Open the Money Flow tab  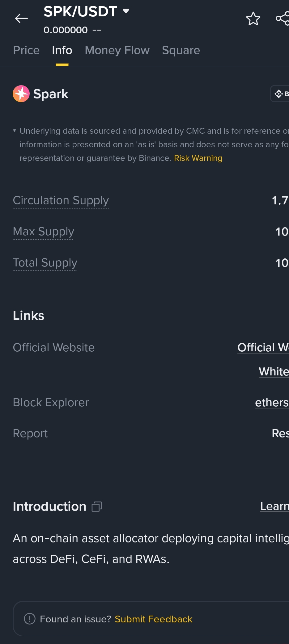117,50
